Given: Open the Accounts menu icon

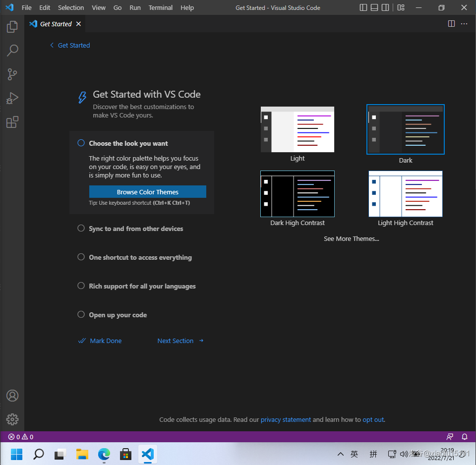Looking at the screenshot, I should 12,396.
